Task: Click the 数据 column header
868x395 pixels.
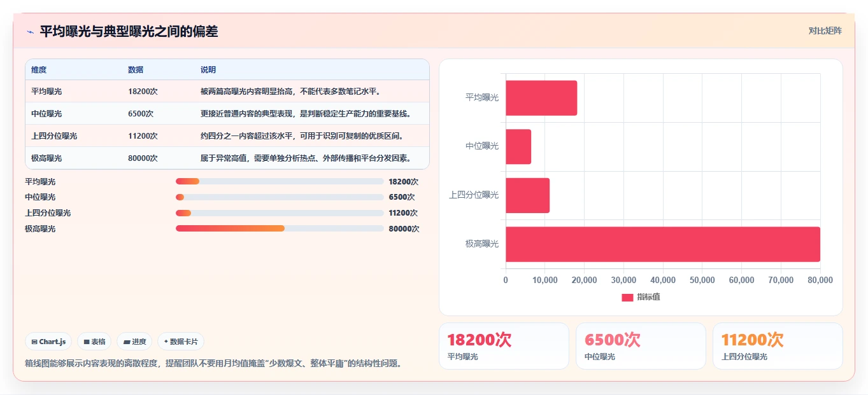Action: [136, 70]
